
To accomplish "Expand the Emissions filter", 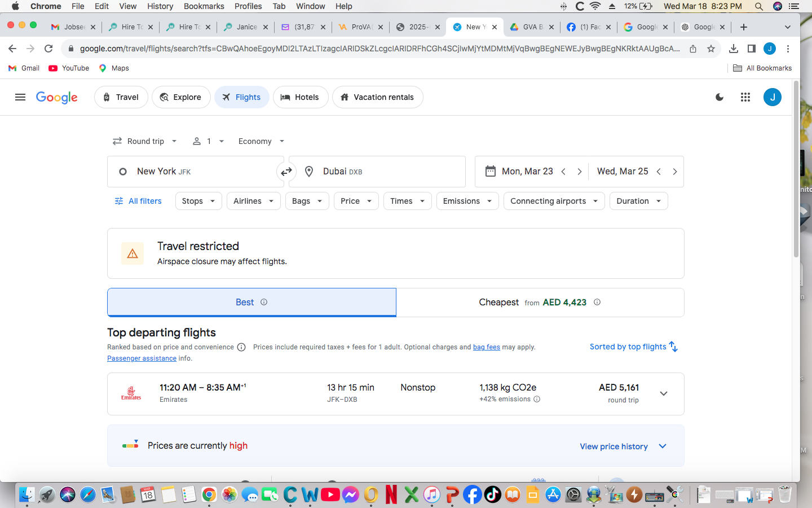I will tap(467, 201).
